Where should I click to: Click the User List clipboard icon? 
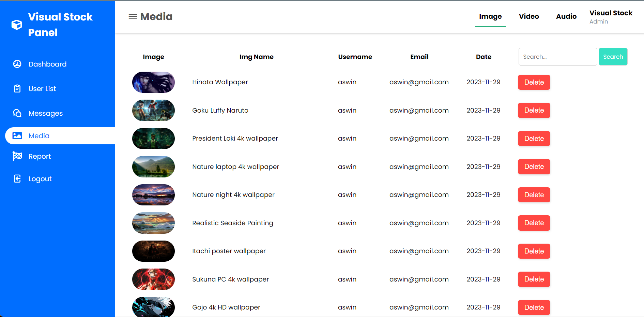(x=17, y=89)
